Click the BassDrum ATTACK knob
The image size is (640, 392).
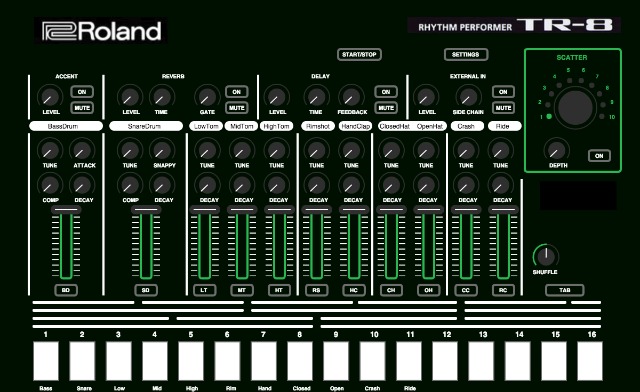click(82, 151)
